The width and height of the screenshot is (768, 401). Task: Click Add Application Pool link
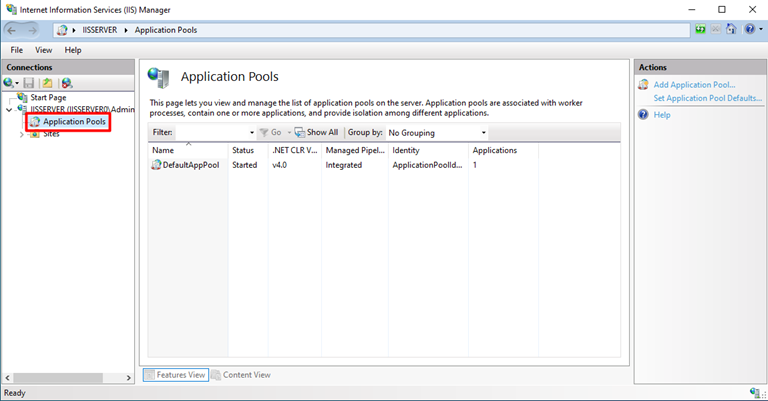pos(694,85)
